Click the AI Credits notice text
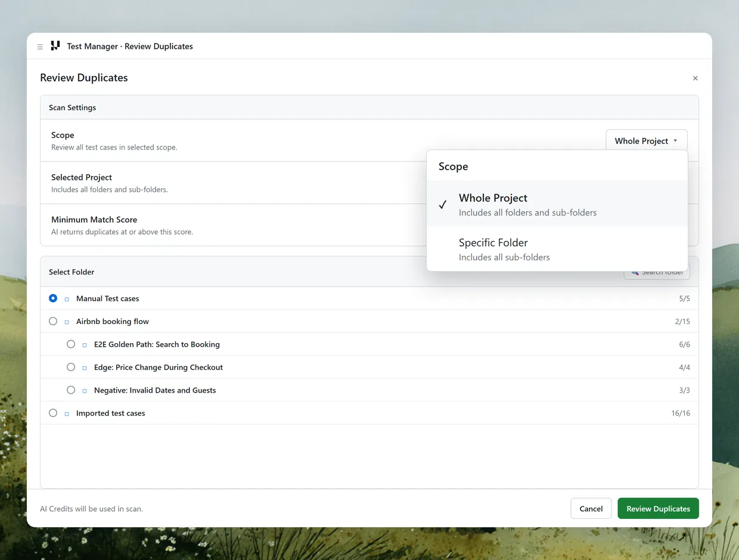The height and width of the screenshot is (560, 739). (91, 509)
